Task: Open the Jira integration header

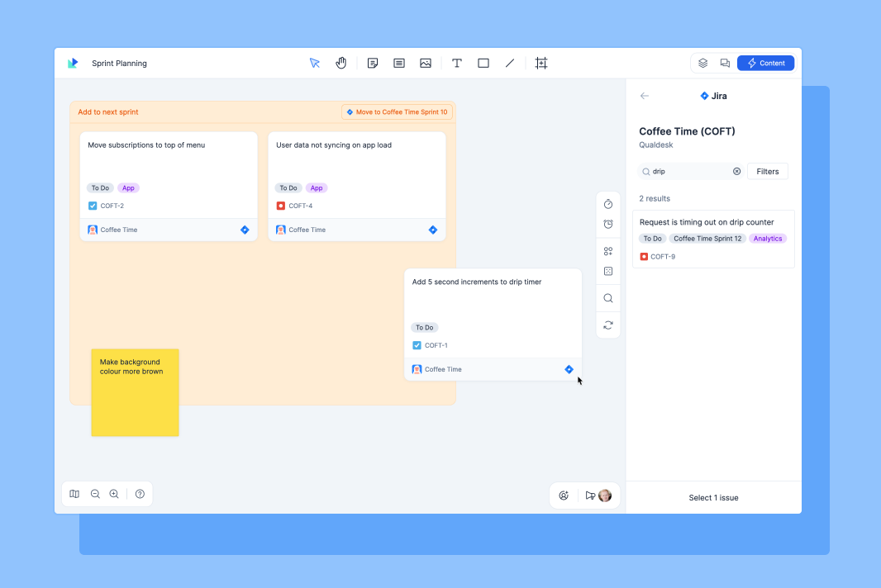Action: click(x=713, y=96)
